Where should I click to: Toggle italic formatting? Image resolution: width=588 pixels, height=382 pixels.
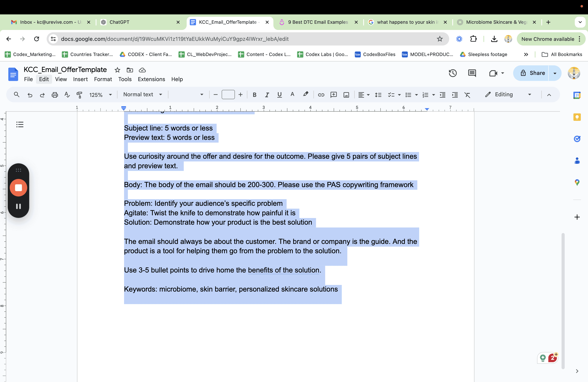267,95
